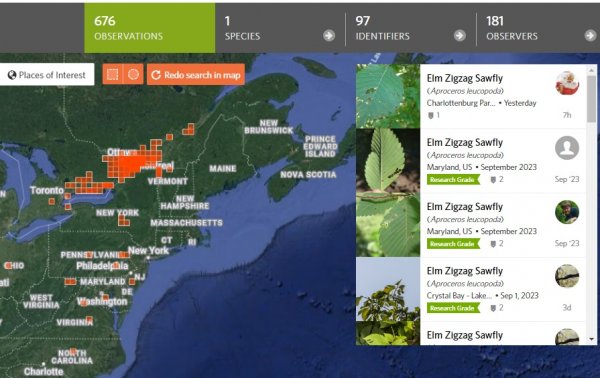600x378 pixels.
Task: Open the second Maryland Elm Zigzag Sawfly observation
Action: coord(465,207)
